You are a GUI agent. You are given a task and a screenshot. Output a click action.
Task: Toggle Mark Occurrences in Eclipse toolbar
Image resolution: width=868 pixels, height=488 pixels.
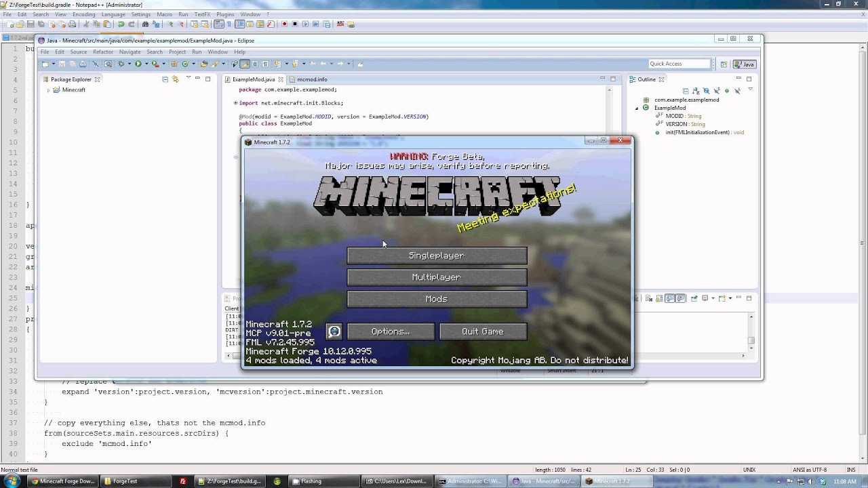click(x=245, y=64)
